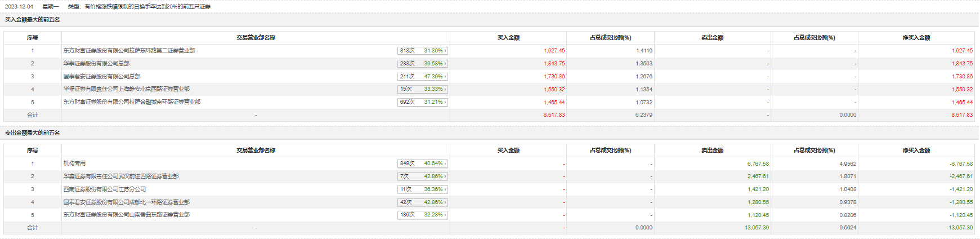Expand the 288次 39.58% stats box
980x239 pixels.
[423, 64]
